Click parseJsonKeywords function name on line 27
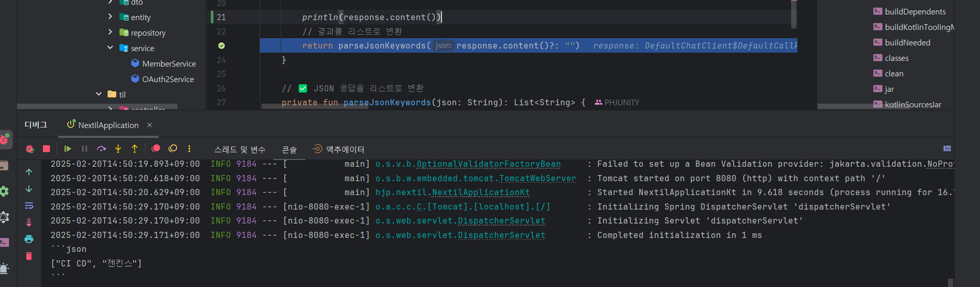The width and height of the screenshot is (980, 287). pyautogui.click(x=387, y=103)
